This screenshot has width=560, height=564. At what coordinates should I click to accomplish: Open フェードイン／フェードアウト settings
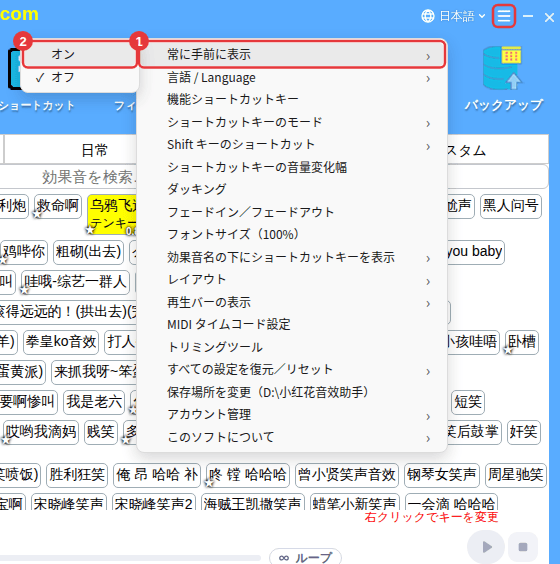[292, 212]
